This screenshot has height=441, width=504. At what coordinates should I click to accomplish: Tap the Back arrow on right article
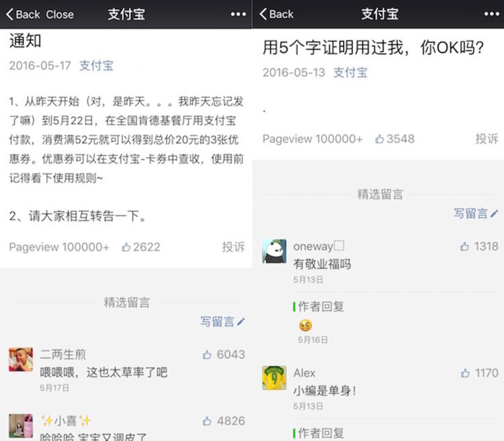tap(276, 14)
